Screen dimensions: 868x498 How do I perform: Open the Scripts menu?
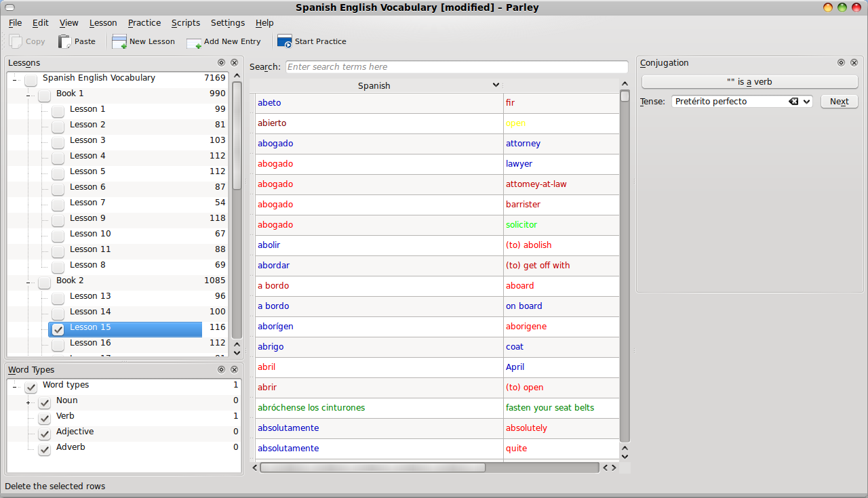186,22
